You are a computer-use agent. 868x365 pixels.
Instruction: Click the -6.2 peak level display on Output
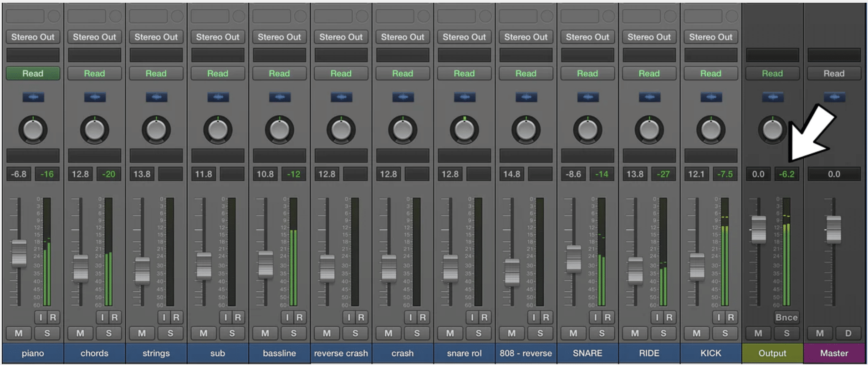tap(787, 174)
